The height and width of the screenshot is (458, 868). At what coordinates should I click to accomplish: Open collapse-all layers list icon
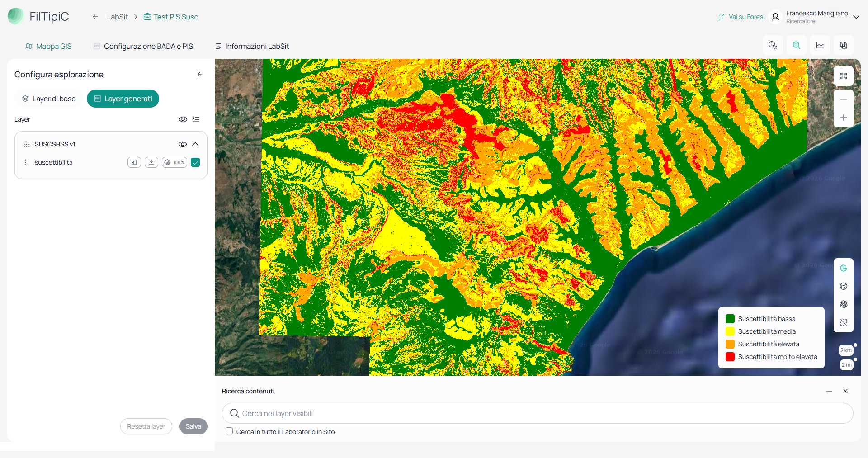[196, 119]
